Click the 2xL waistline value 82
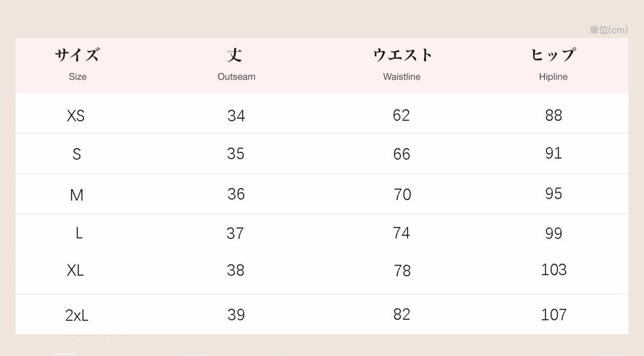The image size is (644, 356). 401,314
